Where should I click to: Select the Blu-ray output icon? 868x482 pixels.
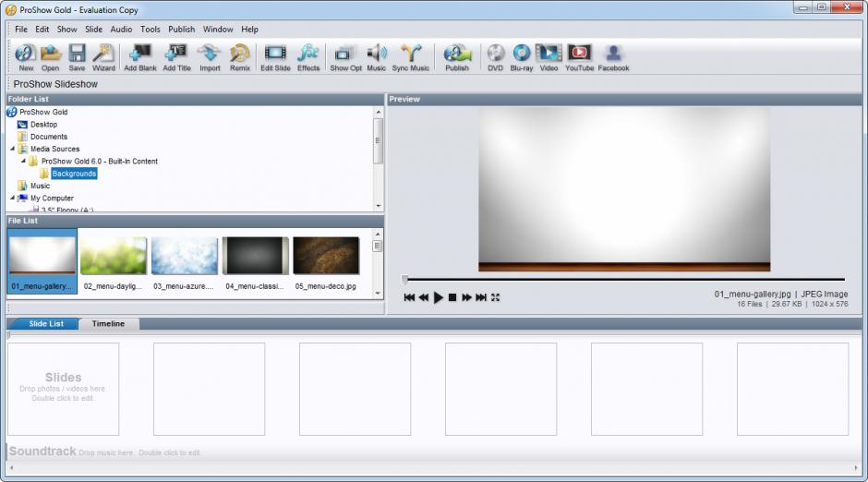tap(522, 57)
